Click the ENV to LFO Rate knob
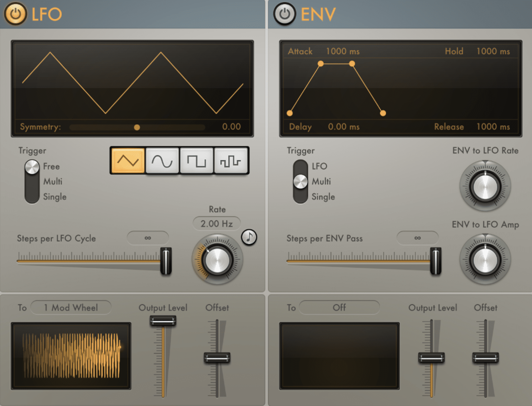The height and width of the screenshot is (406, 532). 485,186
